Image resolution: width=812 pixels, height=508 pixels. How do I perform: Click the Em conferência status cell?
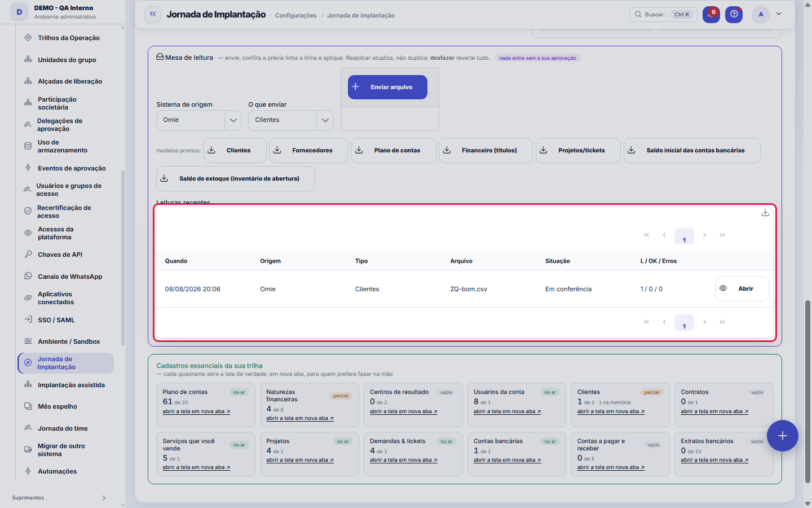tap(568, 289)
